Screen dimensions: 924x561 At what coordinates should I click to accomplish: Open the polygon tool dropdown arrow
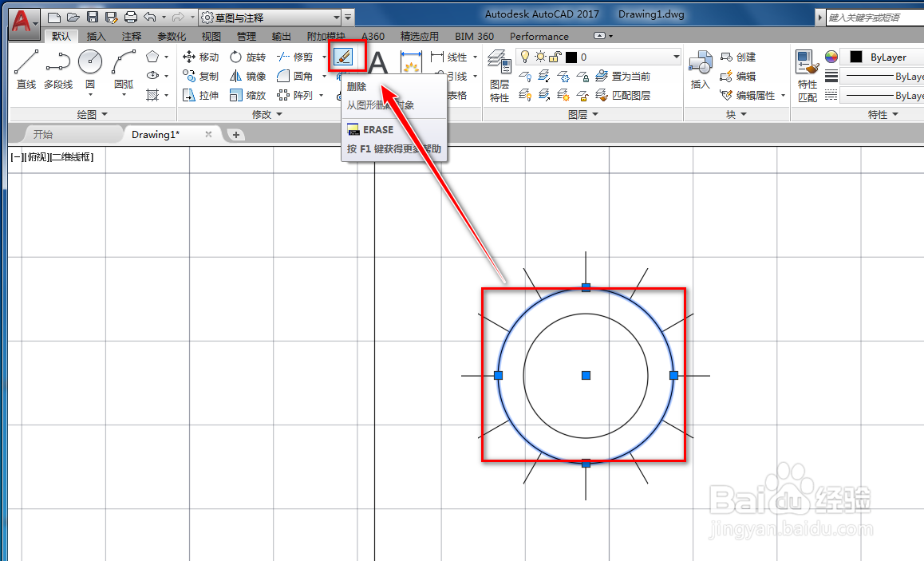tap(166, 57)
